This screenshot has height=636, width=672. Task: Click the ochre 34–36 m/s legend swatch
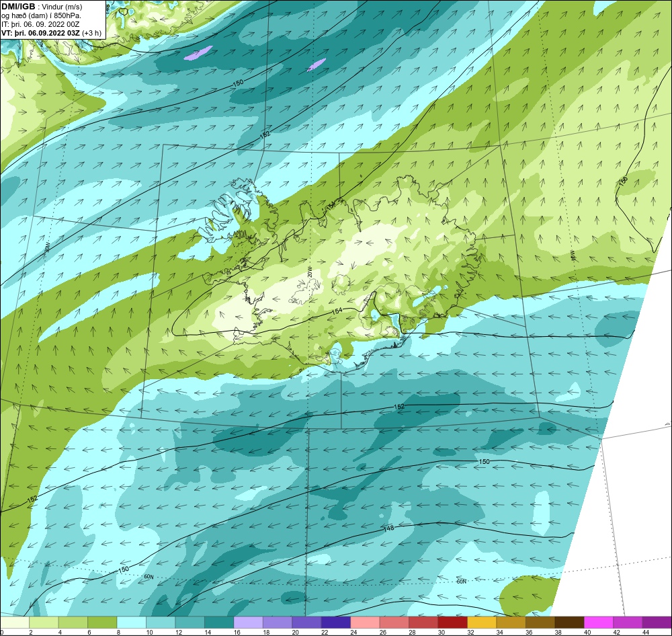coord(511,623)
